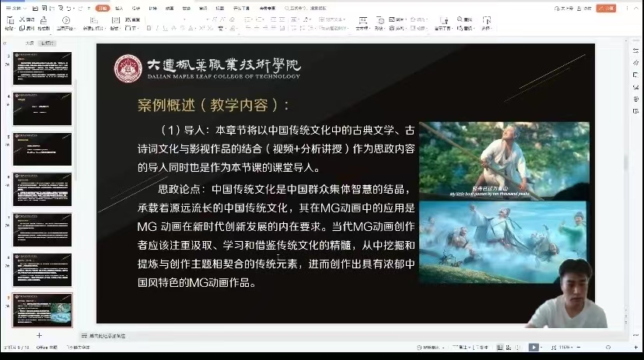This screenshot has height=360, width=644.
Task: Switch to the Outline (大纲) panel tab
Action: (x=30, y=44)
